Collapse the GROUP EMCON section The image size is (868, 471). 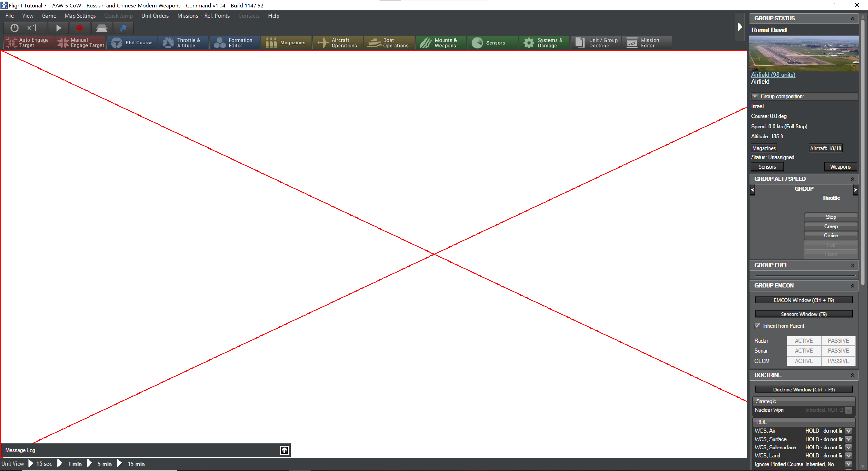tap(852, 286)
